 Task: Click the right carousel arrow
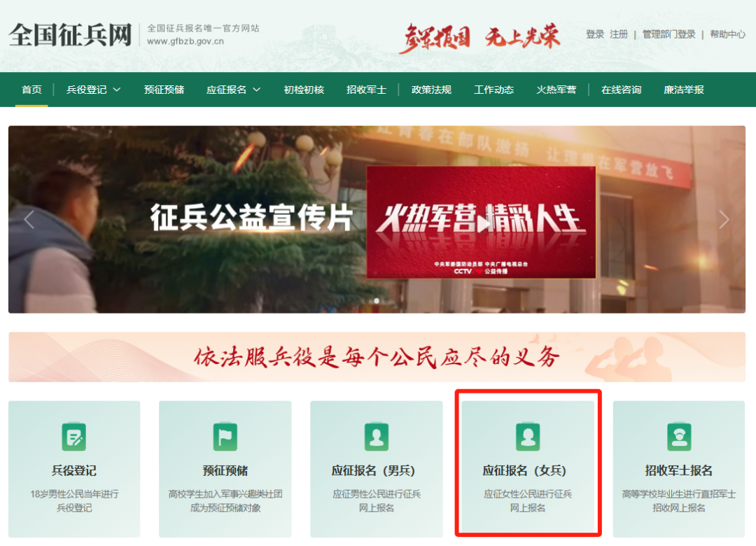tap(726, 219)
